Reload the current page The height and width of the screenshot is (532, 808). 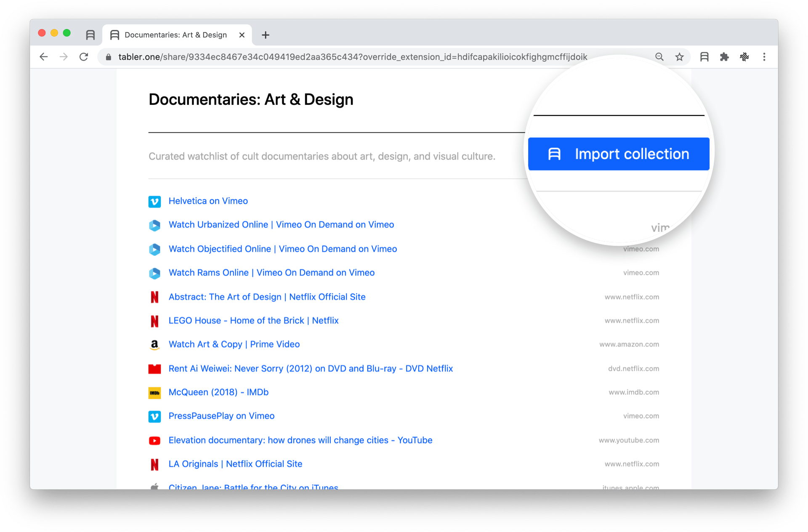pyautogui.click(x=84, y=57)
